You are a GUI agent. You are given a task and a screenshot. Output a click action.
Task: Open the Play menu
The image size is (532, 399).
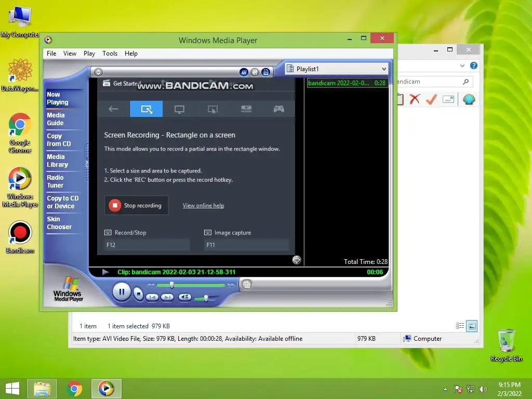click(89, 54)
